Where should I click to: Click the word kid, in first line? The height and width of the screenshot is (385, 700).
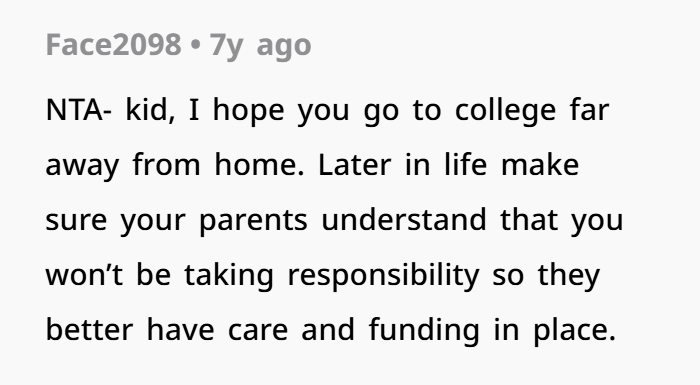[150, 110]
